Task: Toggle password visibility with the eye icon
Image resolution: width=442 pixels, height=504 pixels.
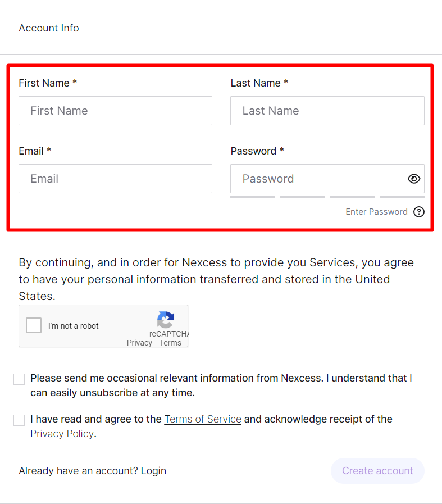Action: point(414,178)
